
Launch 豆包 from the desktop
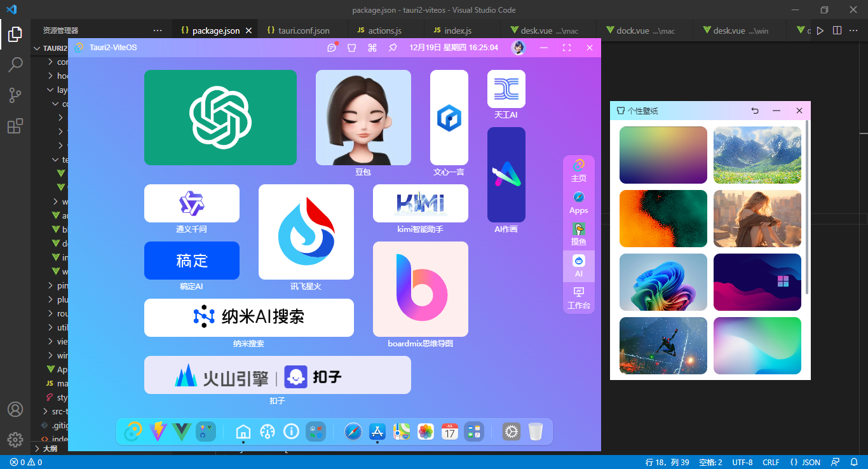pos(363,118)
